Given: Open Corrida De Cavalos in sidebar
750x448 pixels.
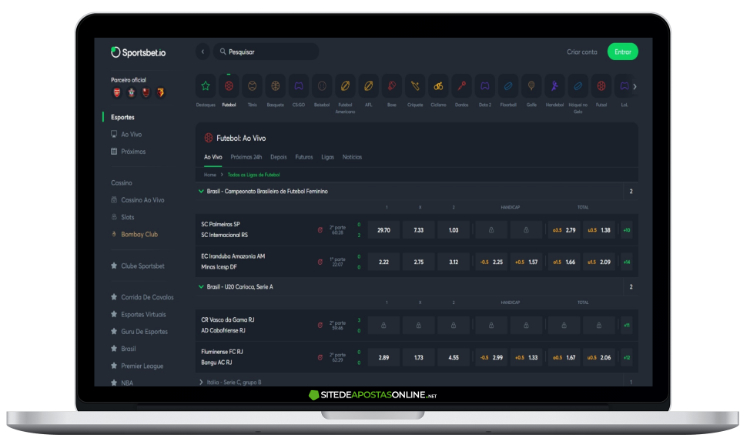Looking at the screenshot, I should coord(142,297).
